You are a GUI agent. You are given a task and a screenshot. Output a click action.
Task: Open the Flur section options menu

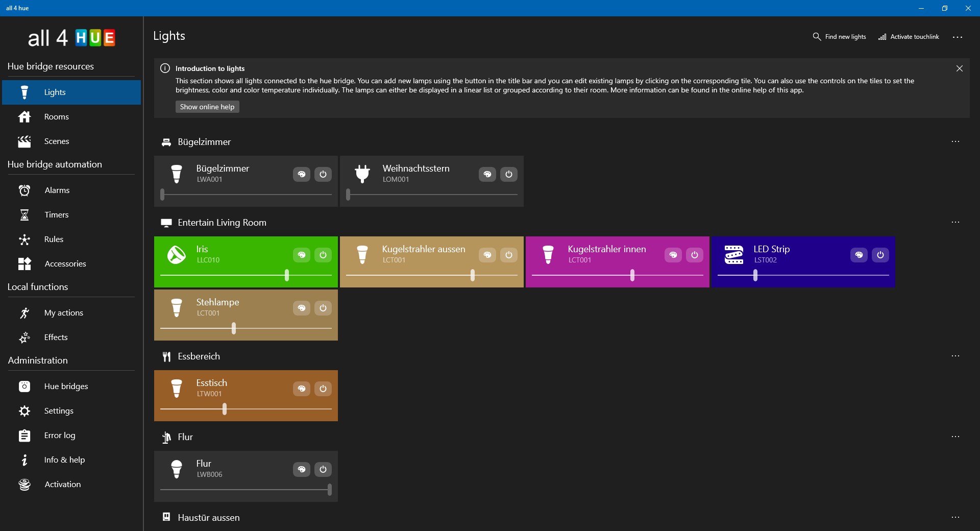[955, 437]
